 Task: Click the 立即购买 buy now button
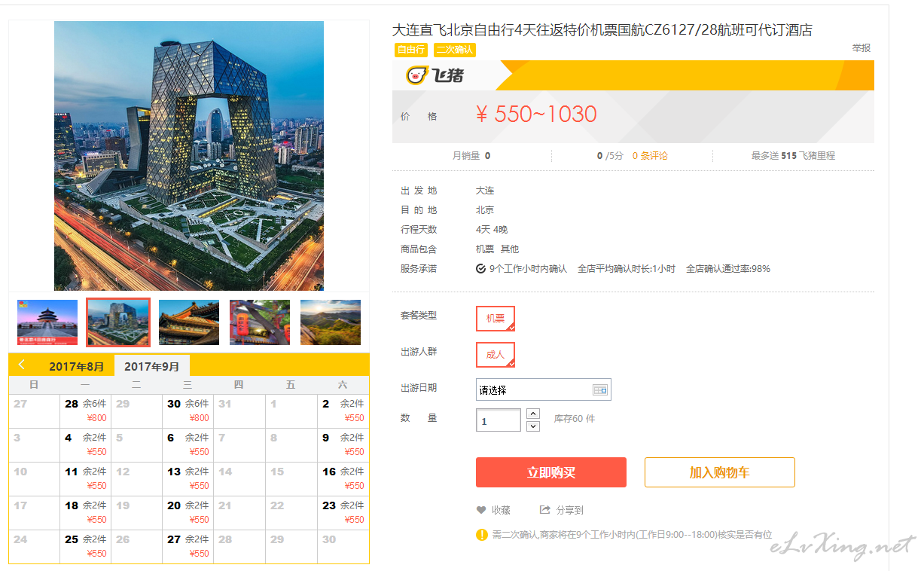(x=550, y=472)
